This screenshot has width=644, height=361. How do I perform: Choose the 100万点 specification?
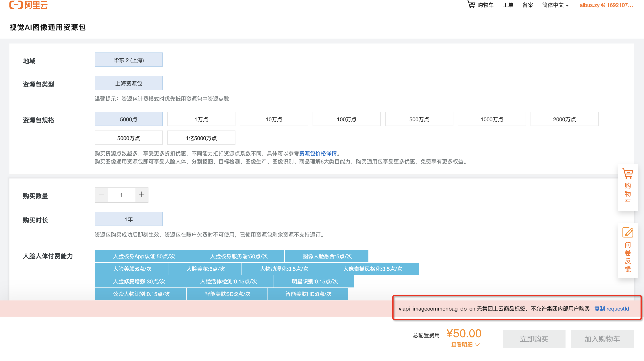(346, 119)
